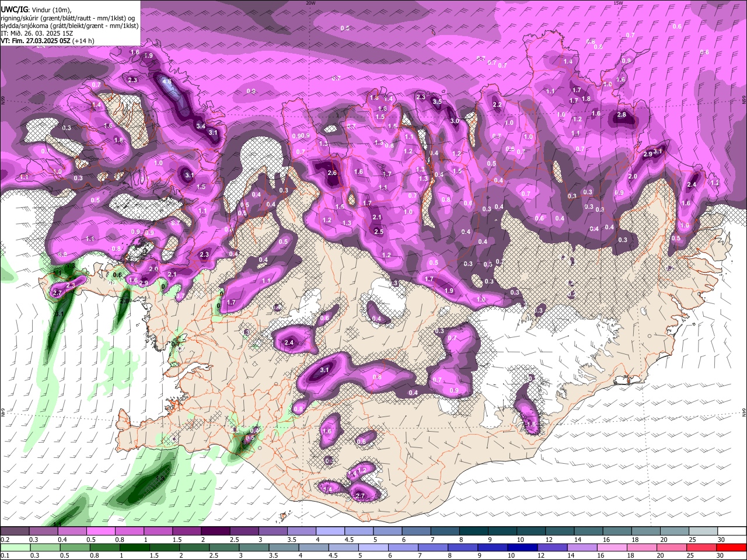Viewport: 747px width, 560px height.
Task: Pick lower legend swatch between 4.5 and 5
Action: point(343,548)
